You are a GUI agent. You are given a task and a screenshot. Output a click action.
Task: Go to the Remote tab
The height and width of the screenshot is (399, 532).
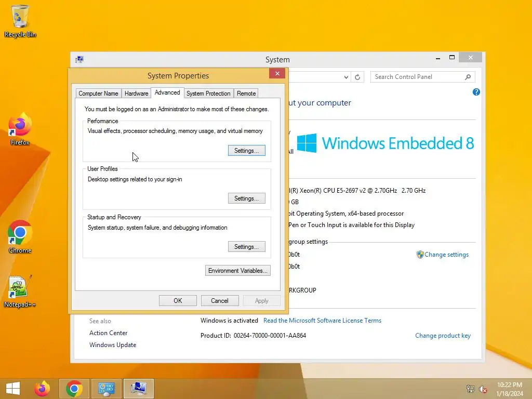[x=246, y=94]
